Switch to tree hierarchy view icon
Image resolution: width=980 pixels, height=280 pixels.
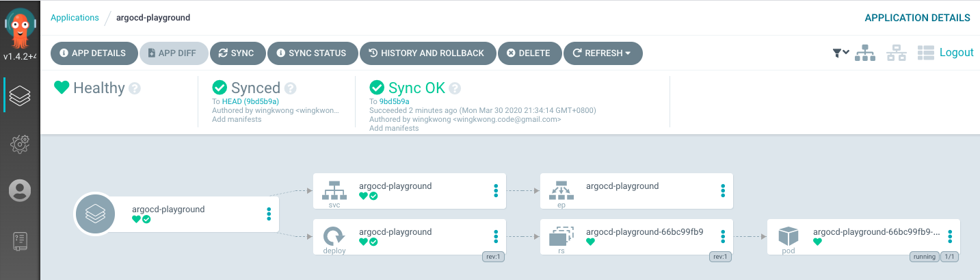pos(865,53)
